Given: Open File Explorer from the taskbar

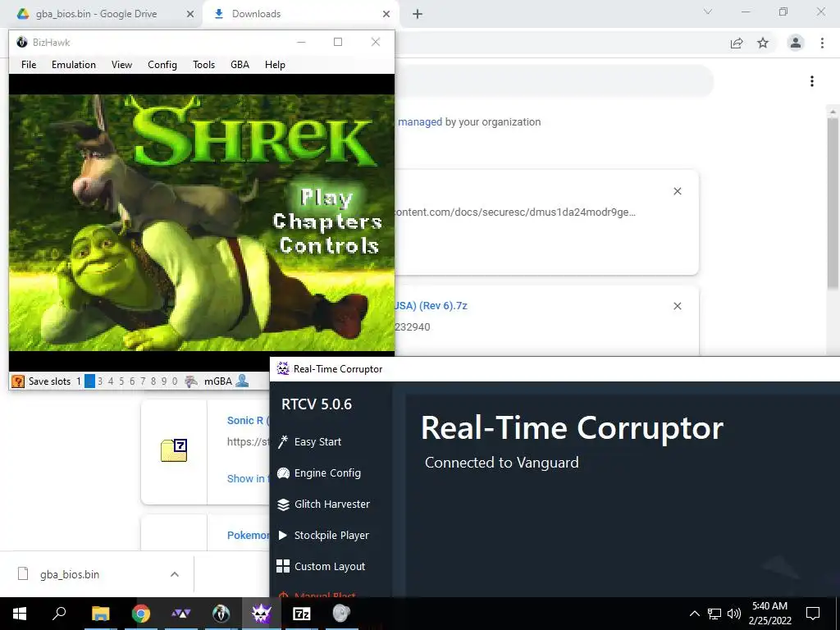Looking at the screenshot, I should pos(100,614).
